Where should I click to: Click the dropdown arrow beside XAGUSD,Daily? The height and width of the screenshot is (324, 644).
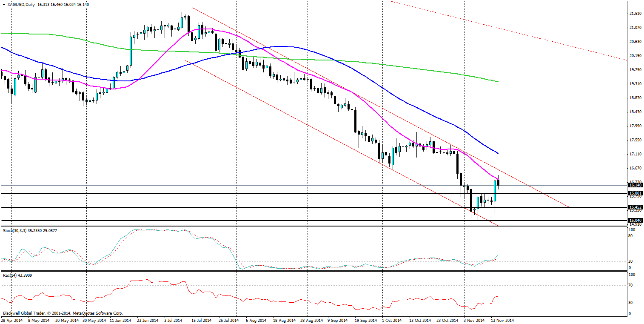click(4, 4)
